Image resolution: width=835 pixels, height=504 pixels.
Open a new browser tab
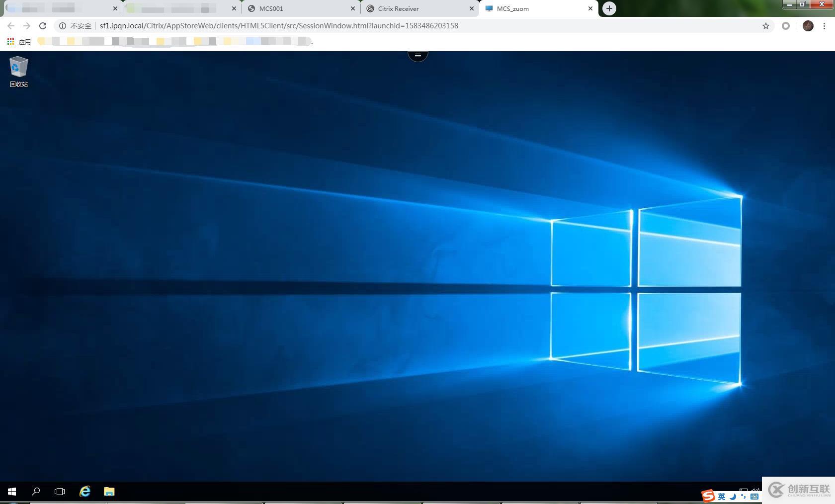(x=609, y=8)
